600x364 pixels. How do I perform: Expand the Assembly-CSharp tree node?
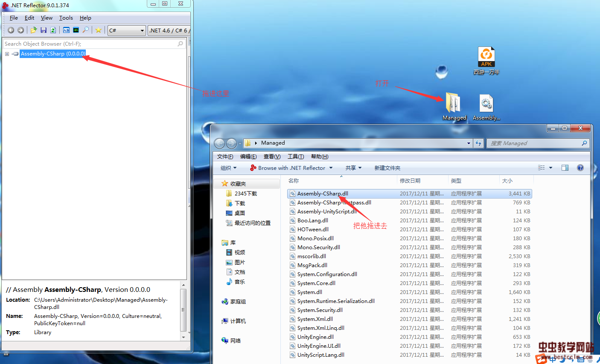(x=7, y=54)
